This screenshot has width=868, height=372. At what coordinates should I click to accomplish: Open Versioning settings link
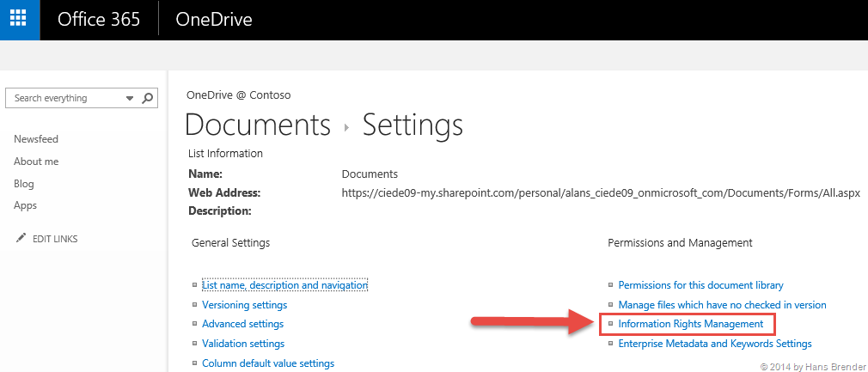click(244, 305)
